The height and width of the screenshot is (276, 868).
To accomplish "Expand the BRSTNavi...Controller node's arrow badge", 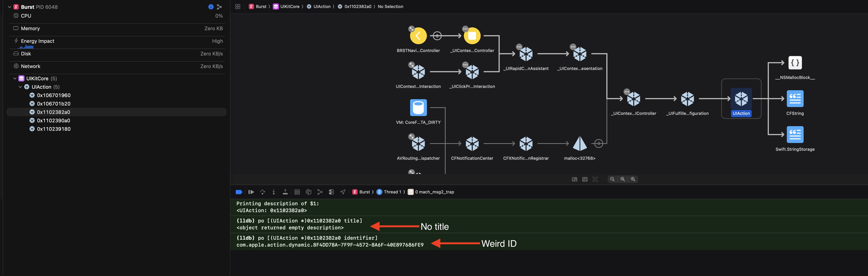I will 411,29.
